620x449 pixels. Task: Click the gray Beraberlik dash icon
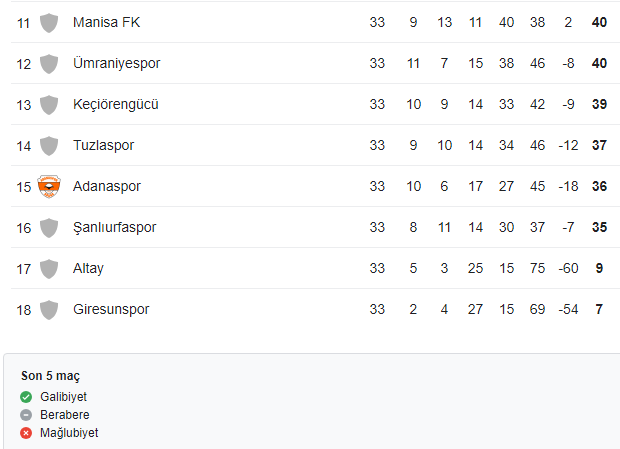(x=26, y=415)
